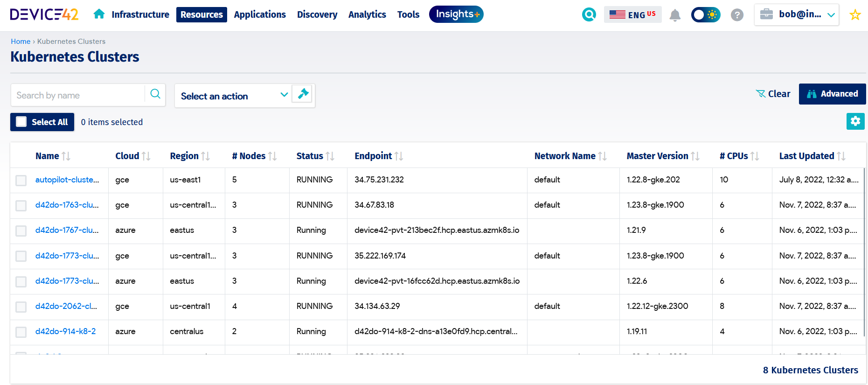Click the 8 Kubernetes Clusters count

811,370
